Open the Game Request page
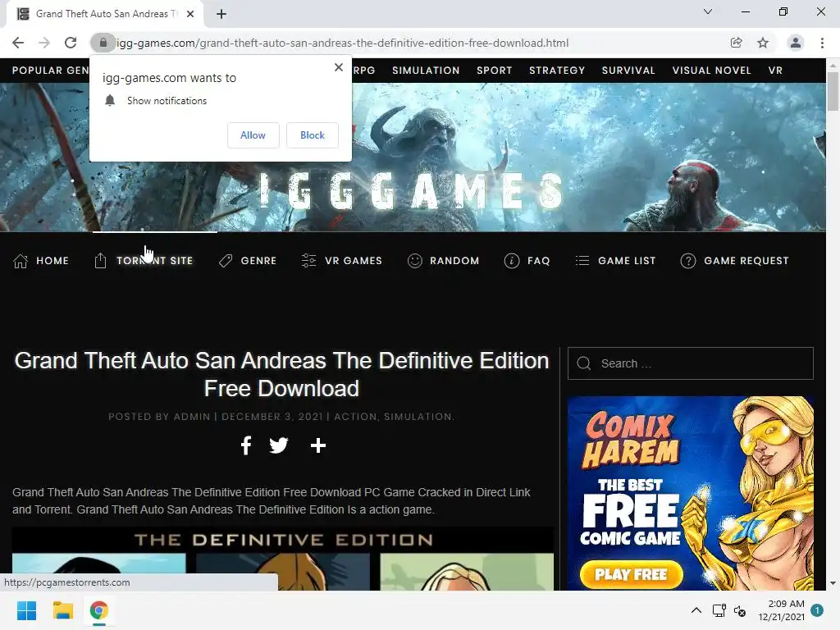Screen dimensions: 840x630 (x=746, y=261)
